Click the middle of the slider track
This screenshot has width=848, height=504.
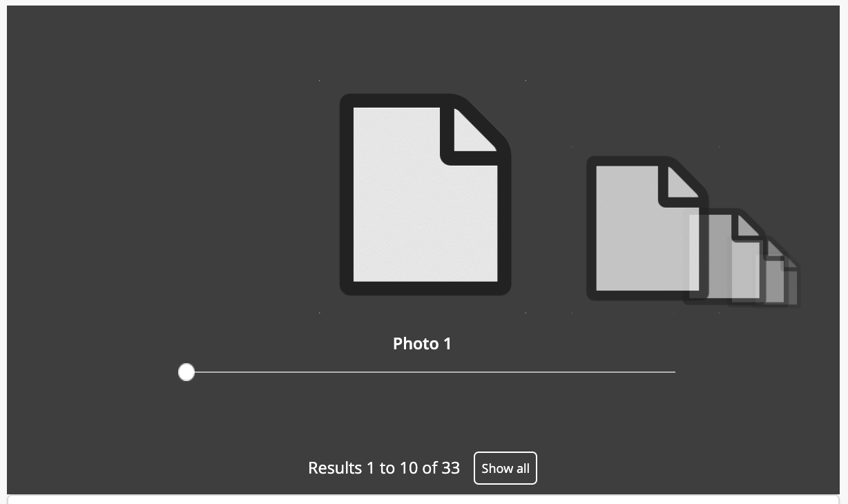point(428,372)
